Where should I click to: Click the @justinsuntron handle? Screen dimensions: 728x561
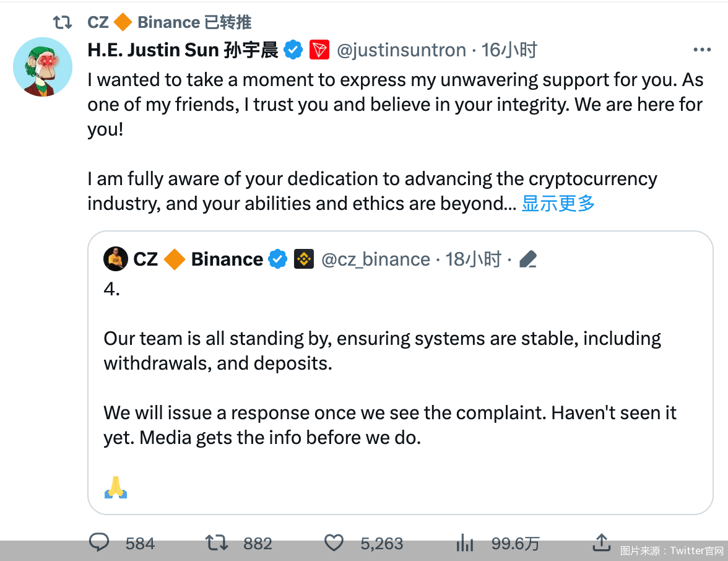click(x=401, y=50)
